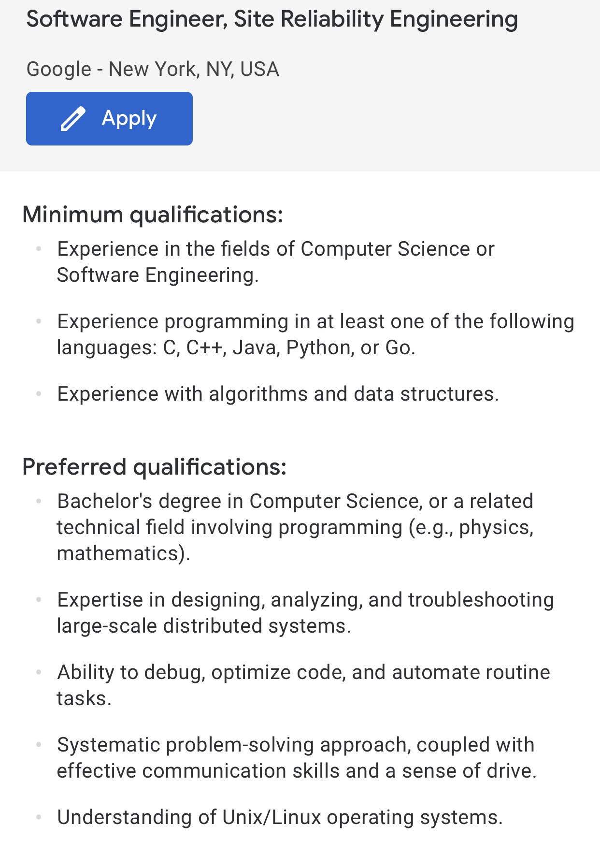600x868 pixels.
Task: Click the Preferred qualifications heading
Action: coord(155,467)
